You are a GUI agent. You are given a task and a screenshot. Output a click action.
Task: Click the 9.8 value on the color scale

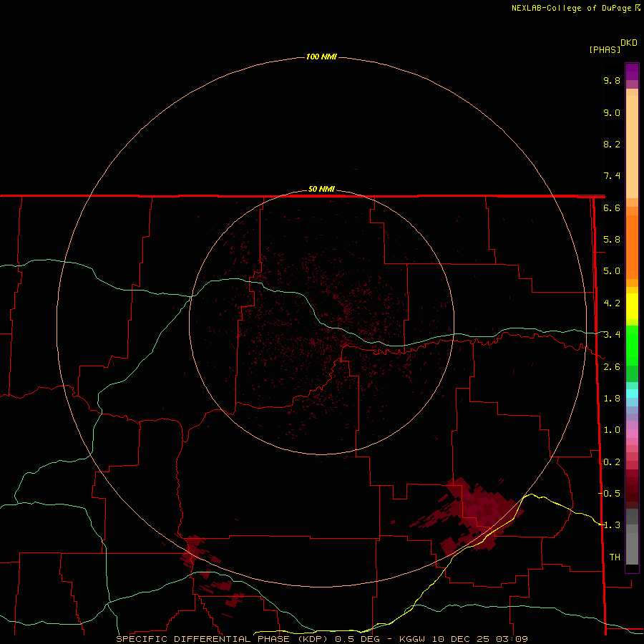tap(612, 80)
